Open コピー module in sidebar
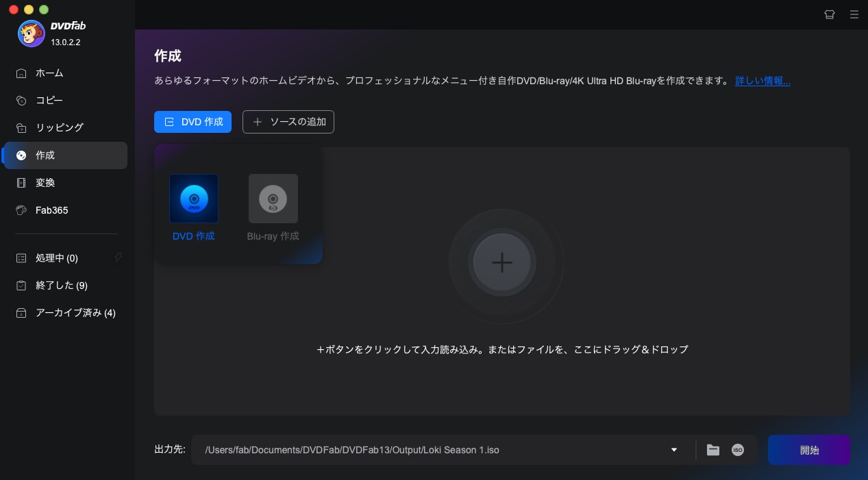This screenshot has height=480, width=868. pyautogui.click(x=49, y=101)
